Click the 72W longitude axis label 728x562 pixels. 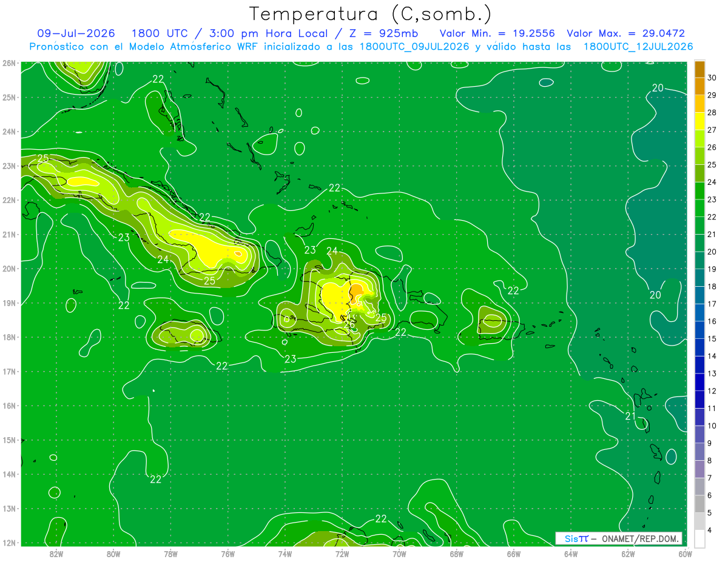[342, 553]
